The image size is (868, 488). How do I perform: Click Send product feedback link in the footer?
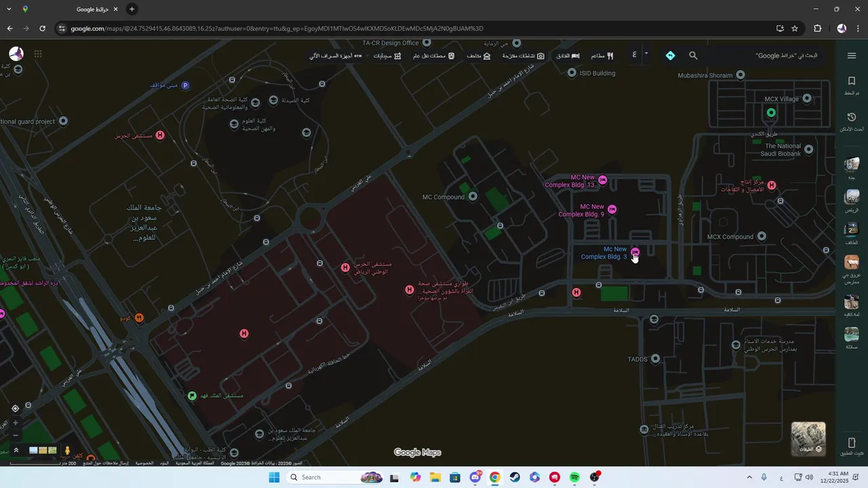(106, 463)
